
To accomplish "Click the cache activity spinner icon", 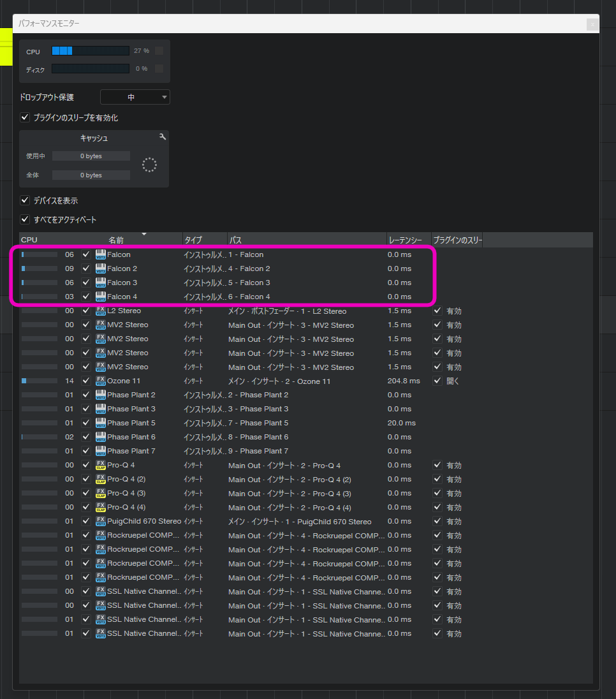I will pos(149,165).
